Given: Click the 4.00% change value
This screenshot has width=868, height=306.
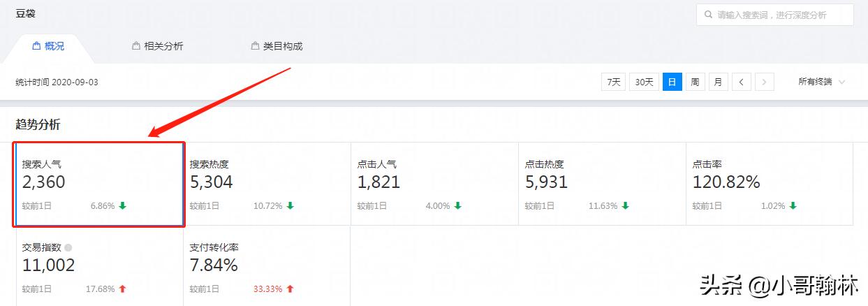Looking at the screenshot, I should click(438, 206).
